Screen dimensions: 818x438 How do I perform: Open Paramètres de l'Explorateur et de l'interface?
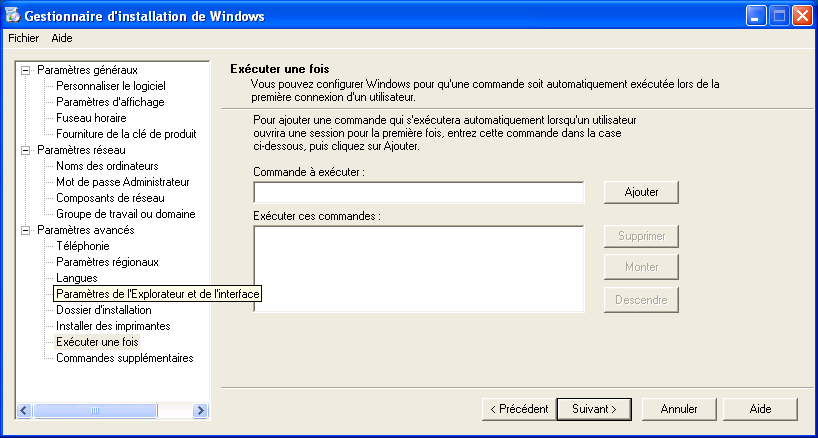[158, 294]
